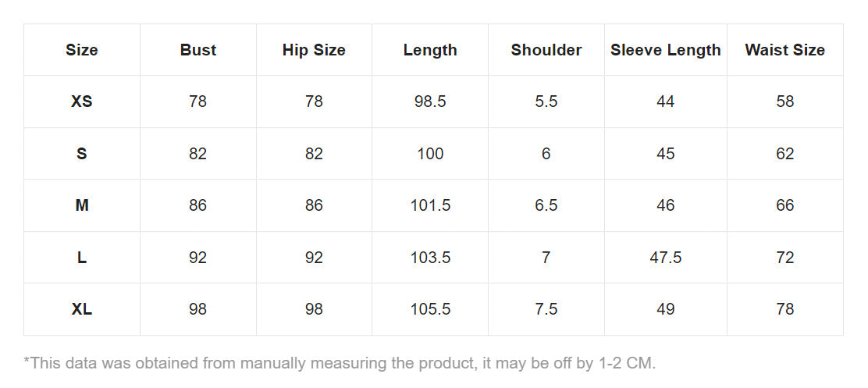The width and height of the screenshot is (868, 388).
Task: Select the Length column header
Action: [x=430, y=50]
